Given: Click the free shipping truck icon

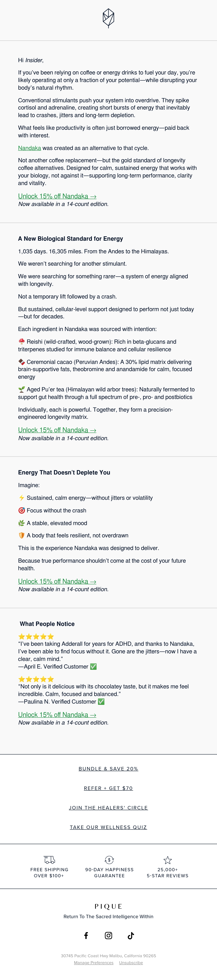Looking at the screenshot, I should pyautogui.click(x=50, y=859).
